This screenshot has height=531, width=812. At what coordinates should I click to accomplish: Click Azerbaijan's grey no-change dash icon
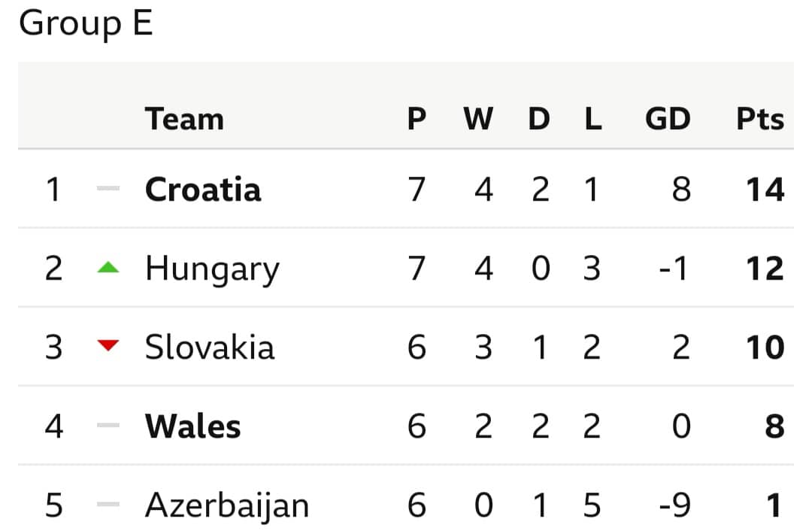(x=108, y=504)
